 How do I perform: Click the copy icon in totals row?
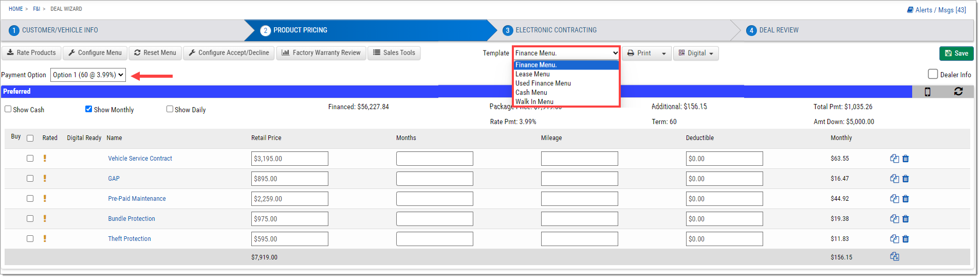[894, 256]
